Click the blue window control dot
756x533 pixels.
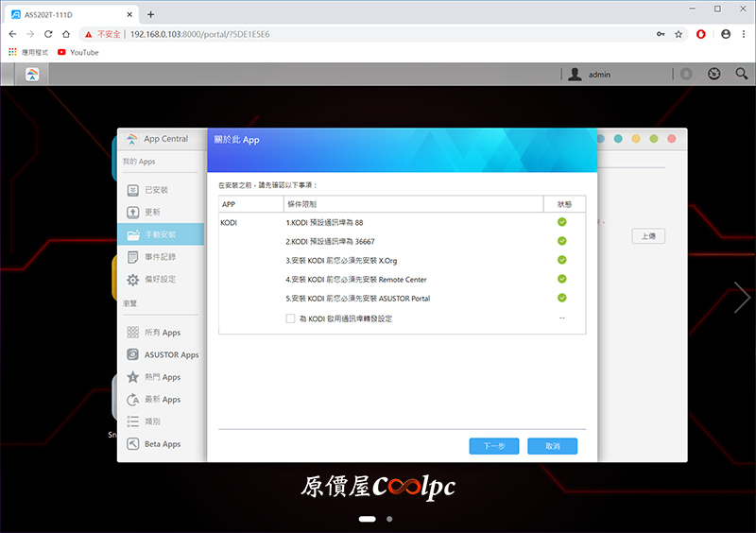(x=601, y=139)
